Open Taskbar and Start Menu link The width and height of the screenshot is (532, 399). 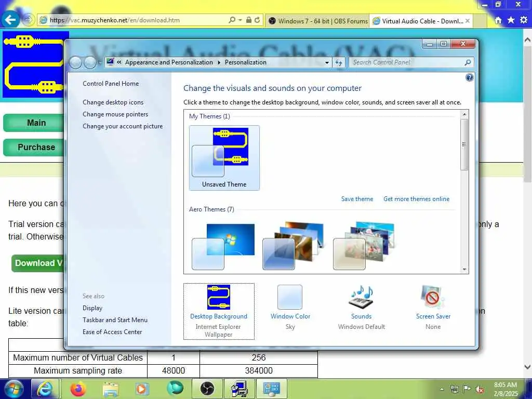pyautogui.click(x=115, y=320)
